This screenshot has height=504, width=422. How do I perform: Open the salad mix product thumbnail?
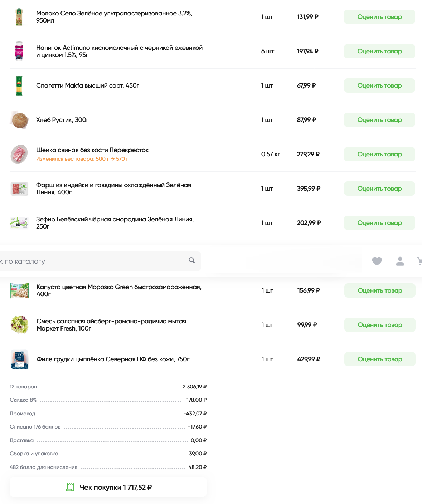(x=20, y=325)
